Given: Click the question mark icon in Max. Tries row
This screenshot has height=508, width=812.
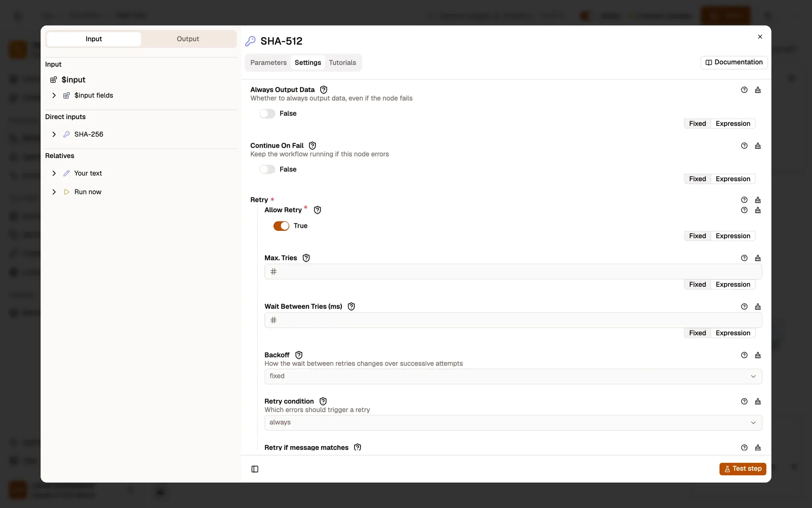Looking at the screenshot, I should tap(744, 258).
